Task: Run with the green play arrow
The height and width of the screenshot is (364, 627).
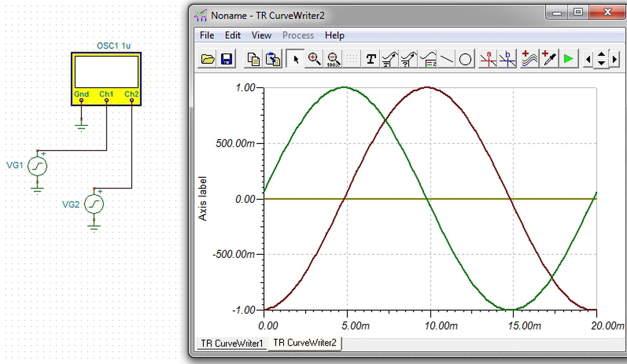Action: pyautogui.click(x=568, y=59)
